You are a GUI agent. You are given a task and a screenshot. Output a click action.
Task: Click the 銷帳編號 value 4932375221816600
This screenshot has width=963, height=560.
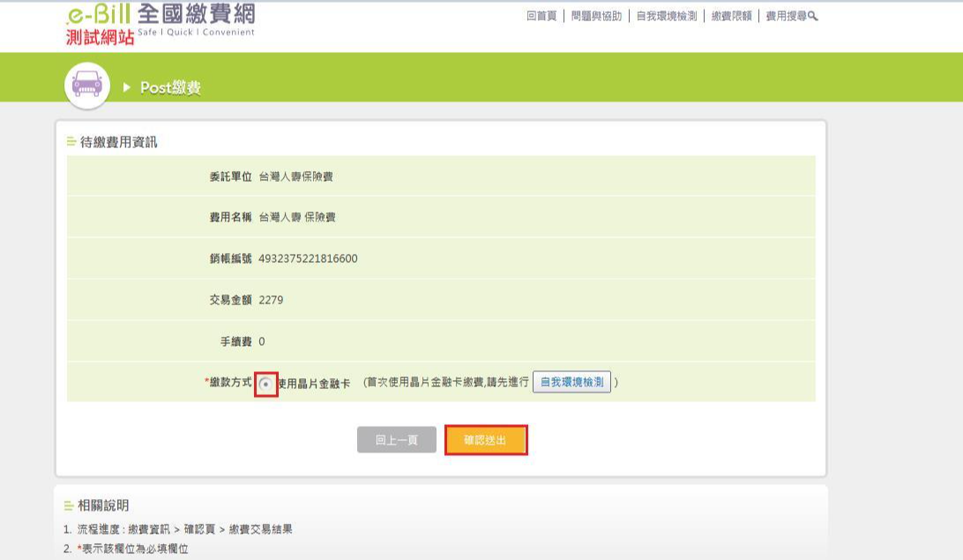pos(308,258)
